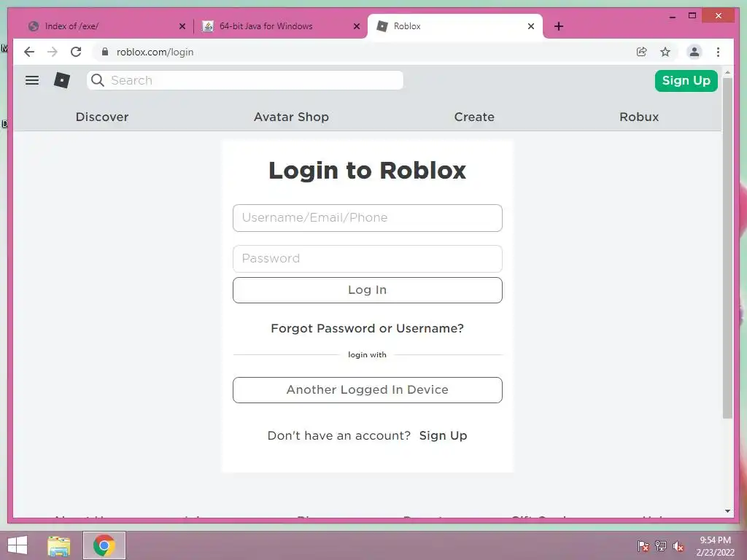
Task: Open the Discover menu item
Action: (102, 117)
